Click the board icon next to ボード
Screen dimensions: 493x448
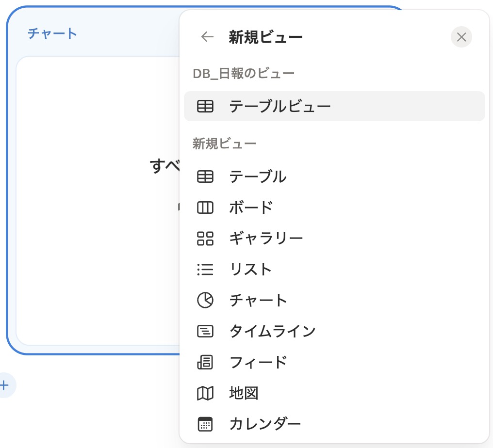205,208
